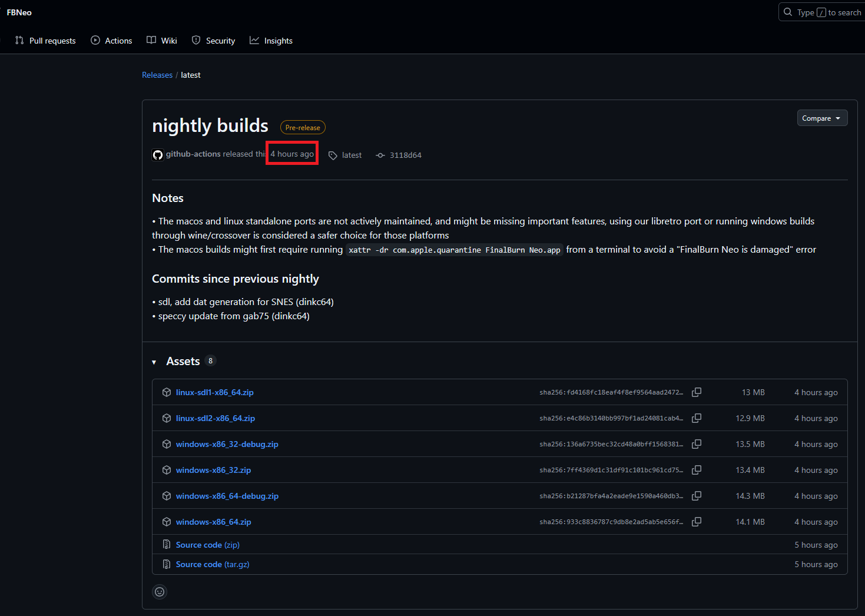Image resolution: width=865 pixels, height=616 pixels.
Task: Click the package icon beside linux-sdl2-x86_64.zip
Action: (x=167, y=418)
